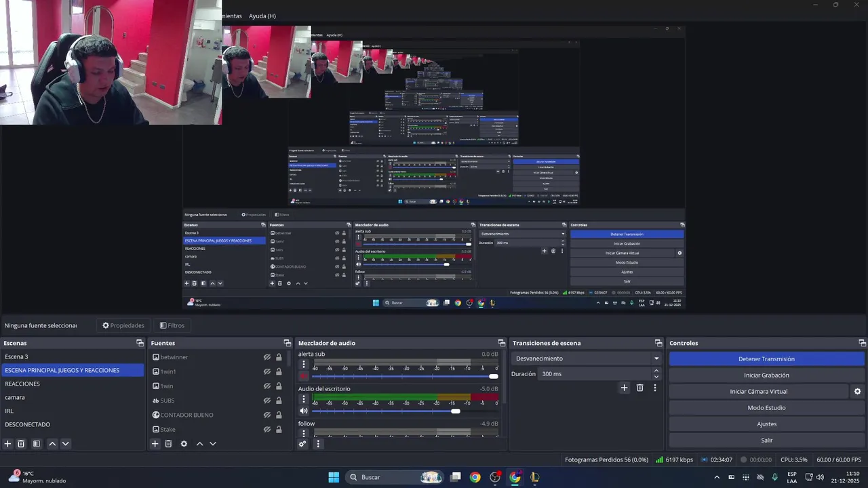The image size is (868, 488).
Task: Toggle visibility of Stake source
Action: pos(267,429)
